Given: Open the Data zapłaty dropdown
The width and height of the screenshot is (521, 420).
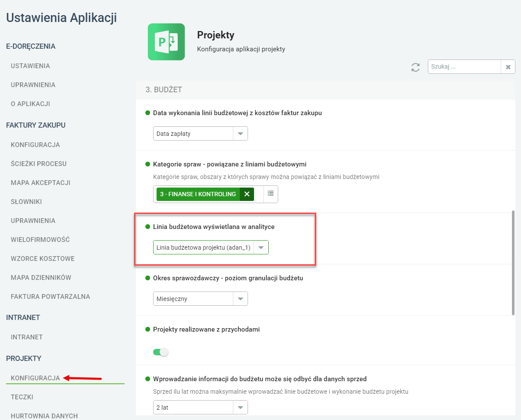Looking at the screenshot, I should 201,134.
